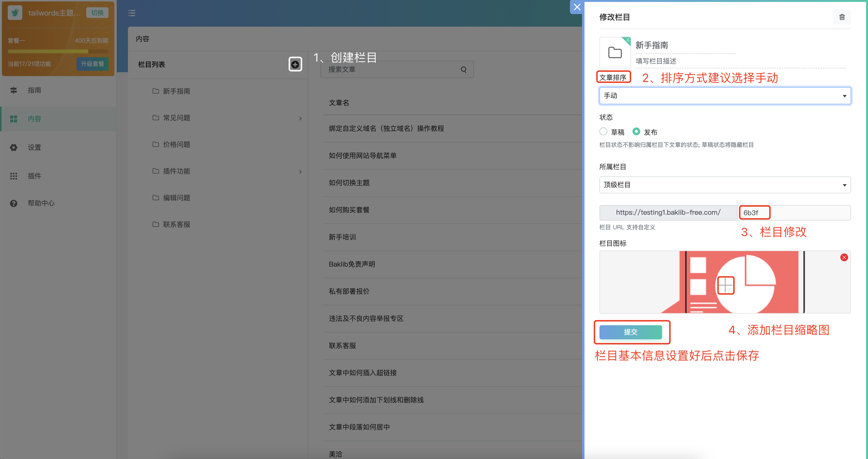Click the search magnifier icon in 搜索文章

[x=464, y=69]
